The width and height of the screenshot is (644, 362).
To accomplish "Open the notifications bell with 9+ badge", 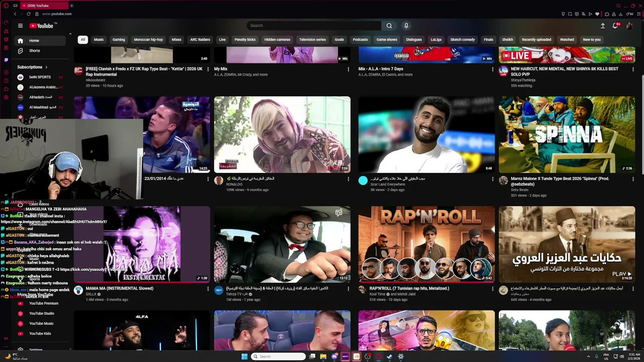I will tap(615, 26).
